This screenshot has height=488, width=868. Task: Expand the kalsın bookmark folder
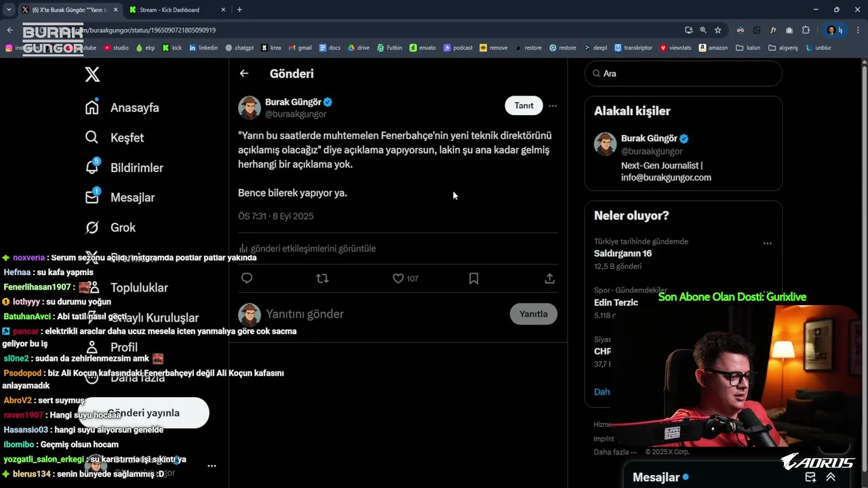(x=748, y=48)
